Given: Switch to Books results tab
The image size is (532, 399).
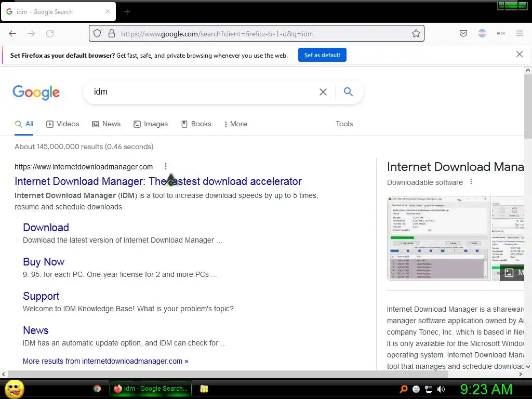Looking at the screenshot, I should point(196,124).
